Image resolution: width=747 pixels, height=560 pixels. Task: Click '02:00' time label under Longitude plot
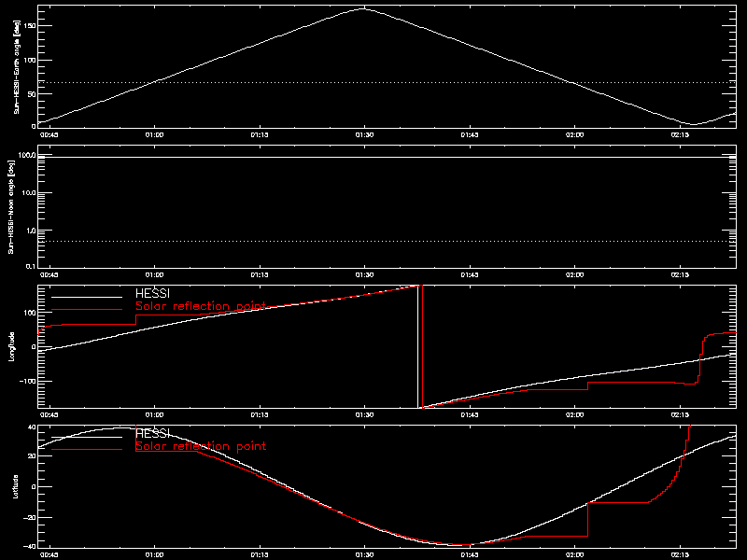(x=574, y=414)
